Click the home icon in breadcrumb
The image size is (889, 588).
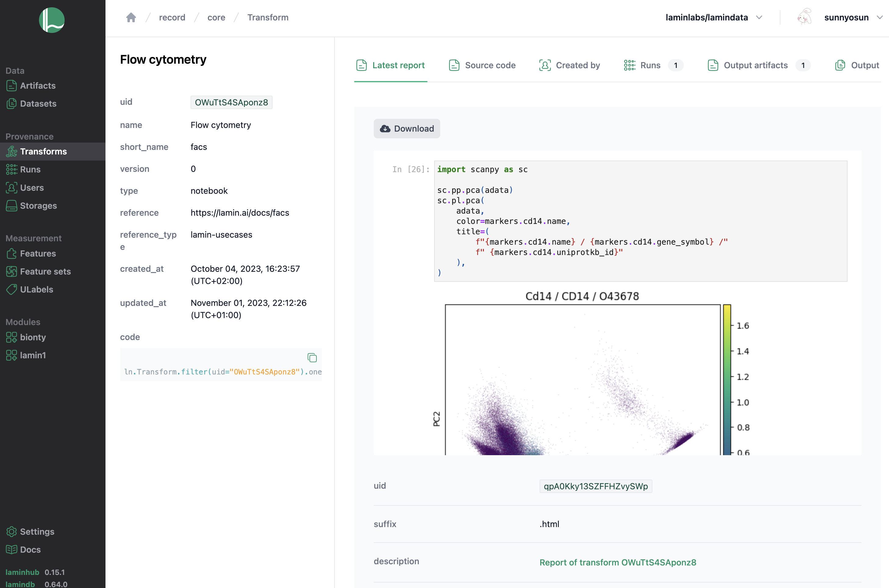click(x=131, y=18)
